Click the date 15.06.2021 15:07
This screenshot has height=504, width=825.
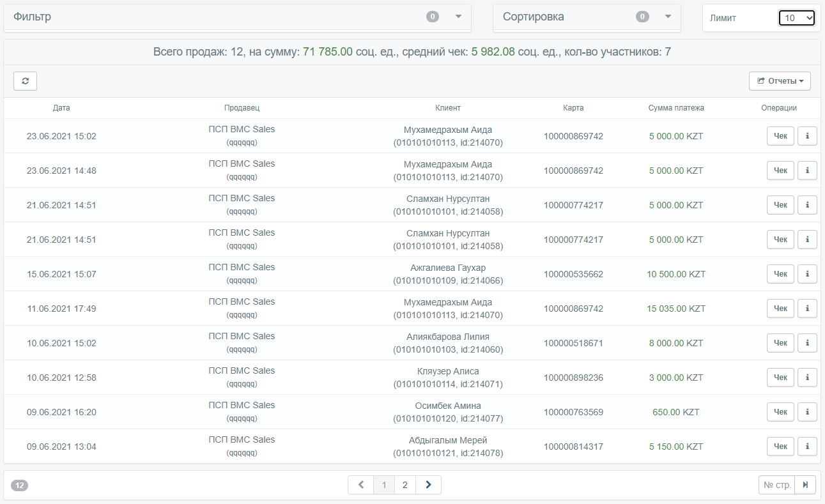pos(61,274)
